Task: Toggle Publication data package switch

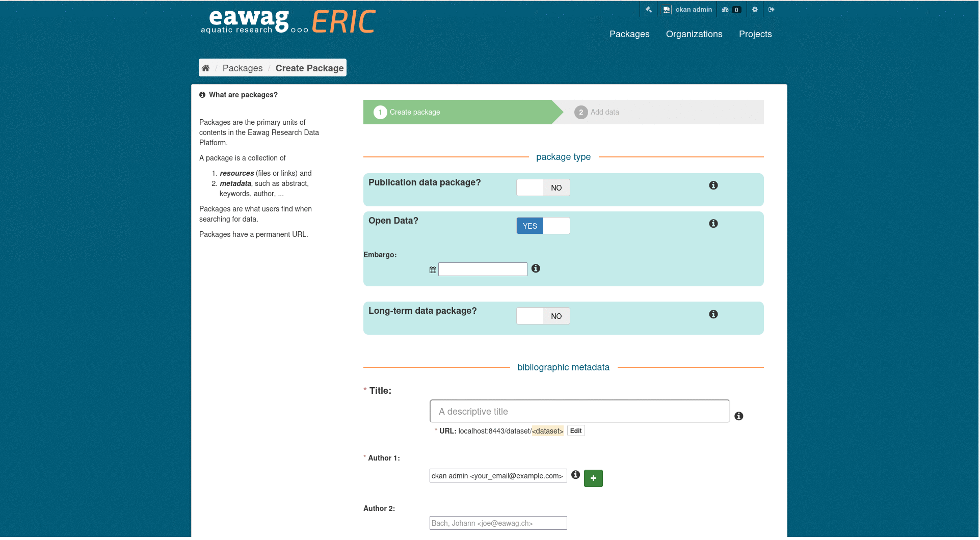Action: [x=543, y=187]
